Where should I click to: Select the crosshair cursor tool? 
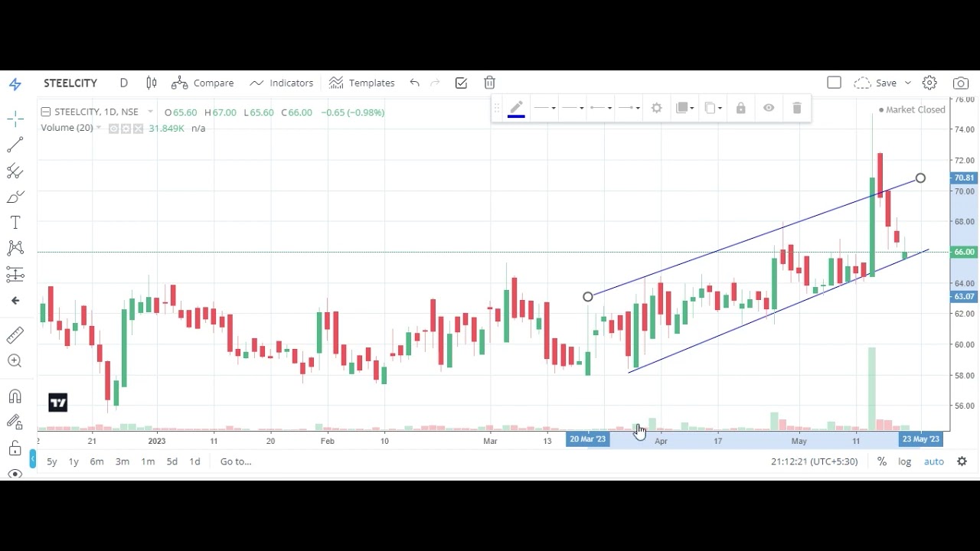[15, 119]
